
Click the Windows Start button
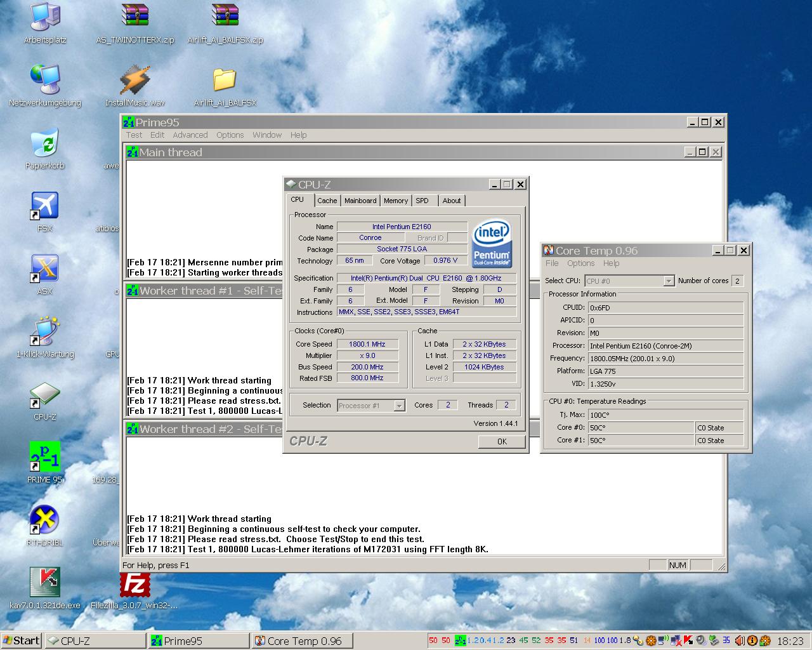coord(21,640)
